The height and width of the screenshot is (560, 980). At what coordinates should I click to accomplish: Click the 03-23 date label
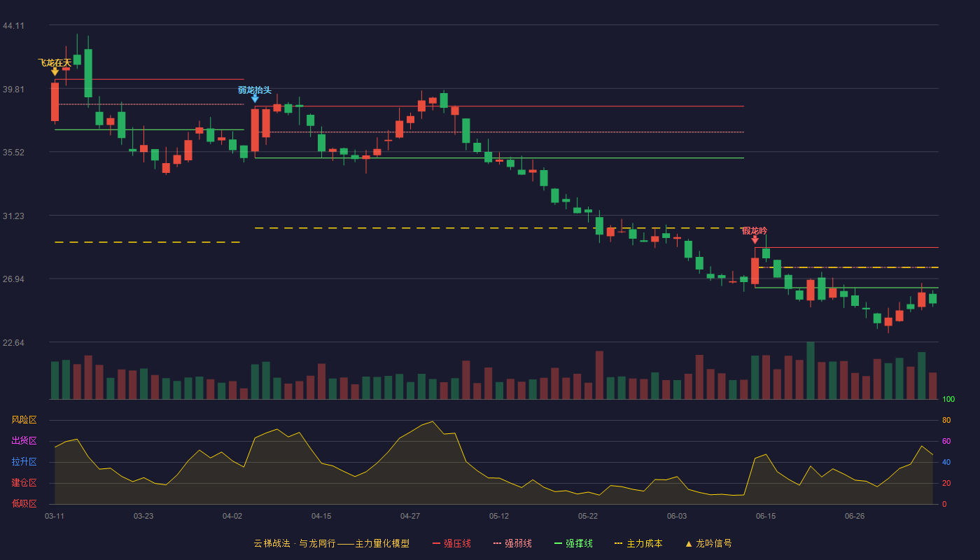point(143,516)
